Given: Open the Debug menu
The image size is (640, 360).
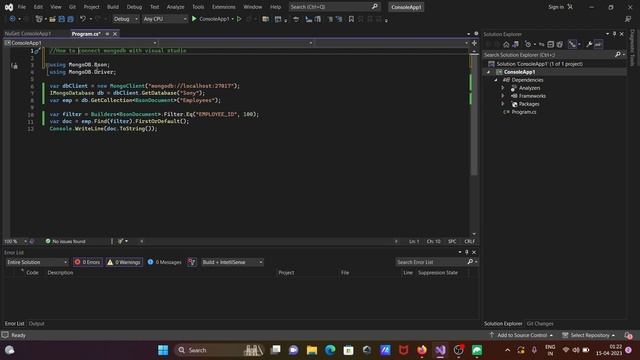Looking at the screenshot, I should tap(134, 7).
